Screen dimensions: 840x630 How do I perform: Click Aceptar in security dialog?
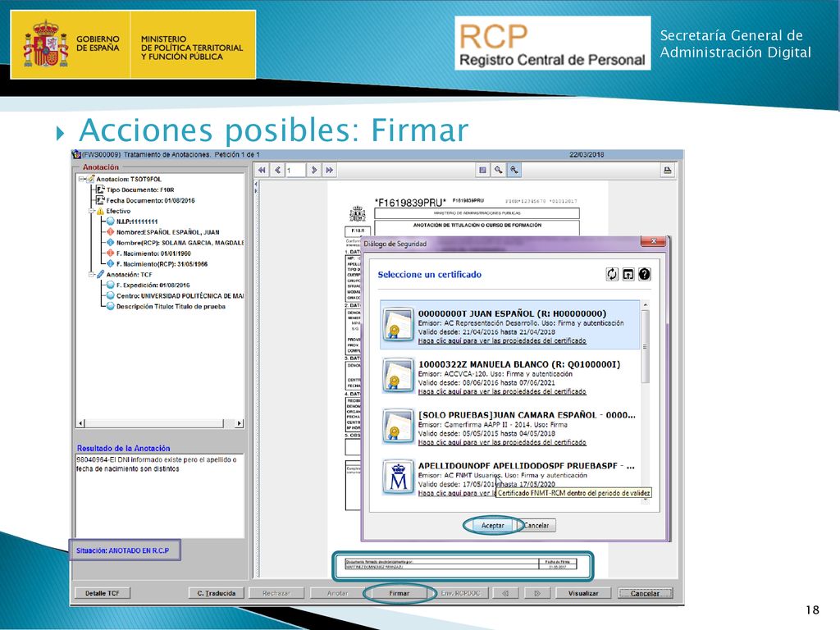[492, 526]
